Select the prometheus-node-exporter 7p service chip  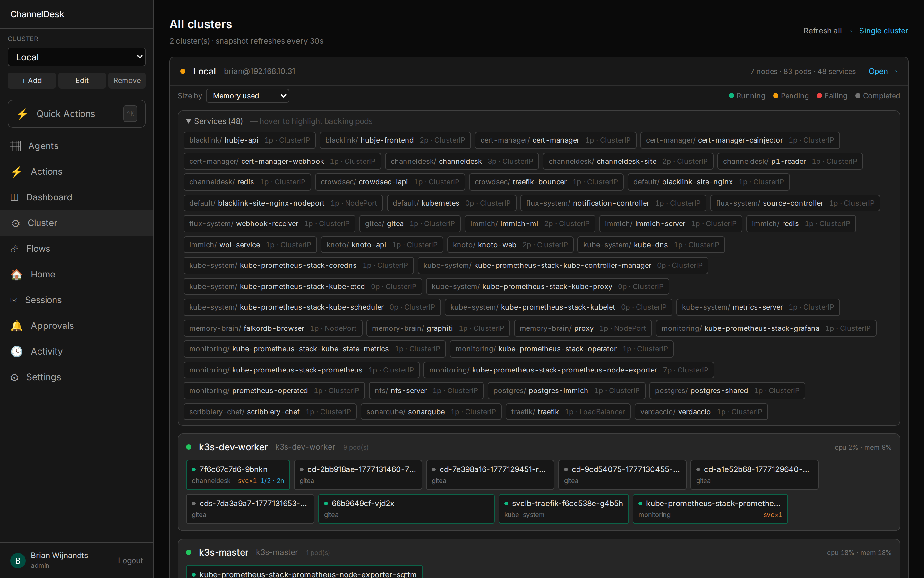click(x=569, y=370)
